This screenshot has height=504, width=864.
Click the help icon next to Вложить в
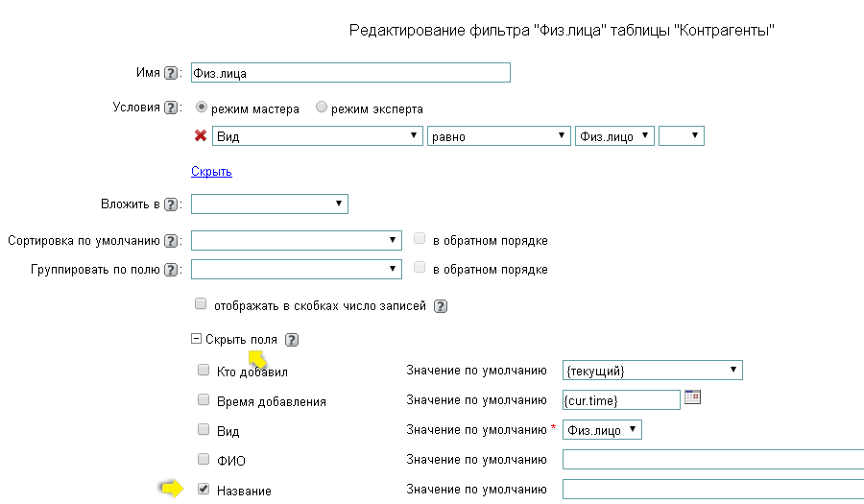coord(171,204)
